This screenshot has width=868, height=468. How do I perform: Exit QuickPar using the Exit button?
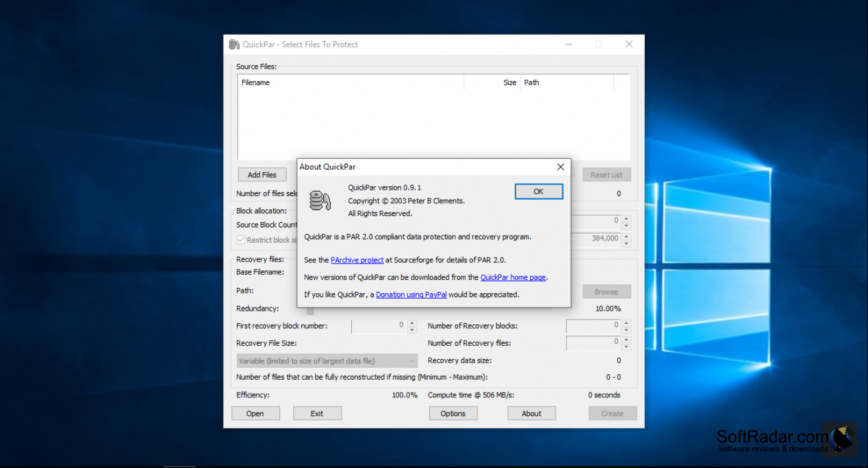(x=317, y=413)
